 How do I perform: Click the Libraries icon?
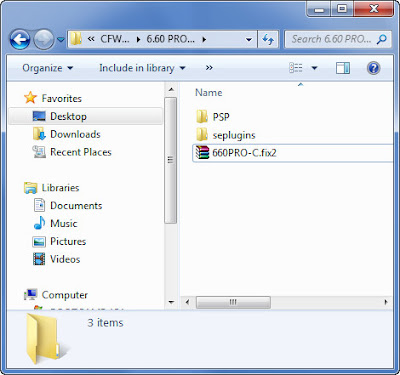pos(30,188)
